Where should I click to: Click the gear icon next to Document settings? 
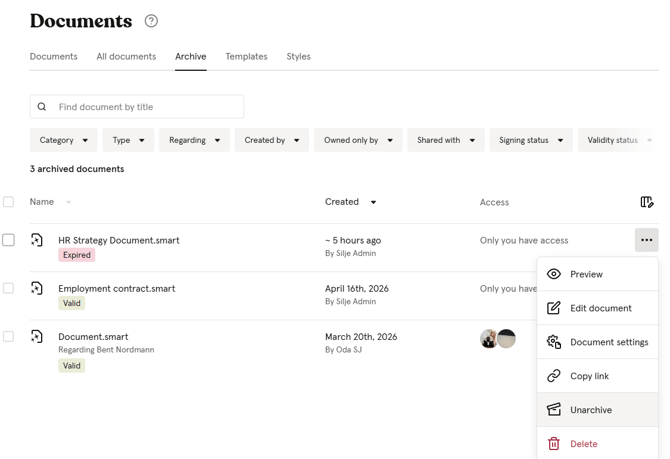(x=554, y=342)
